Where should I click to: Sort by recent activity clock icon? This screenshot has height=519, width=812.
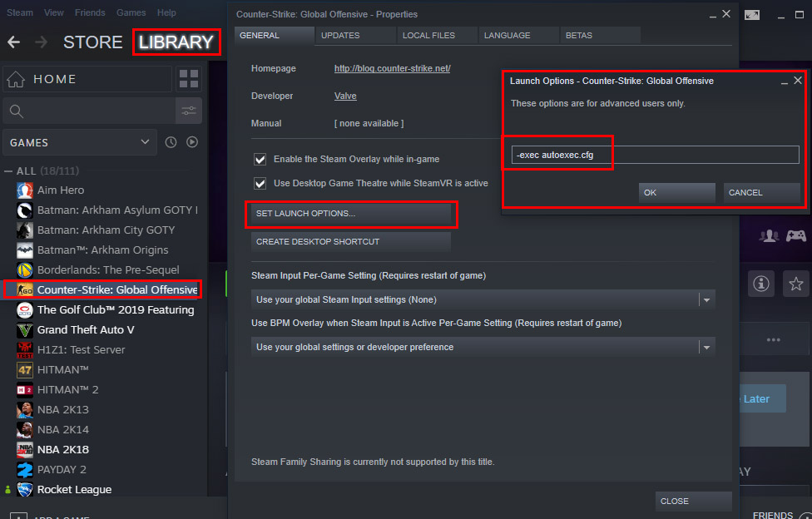[171, 142]
